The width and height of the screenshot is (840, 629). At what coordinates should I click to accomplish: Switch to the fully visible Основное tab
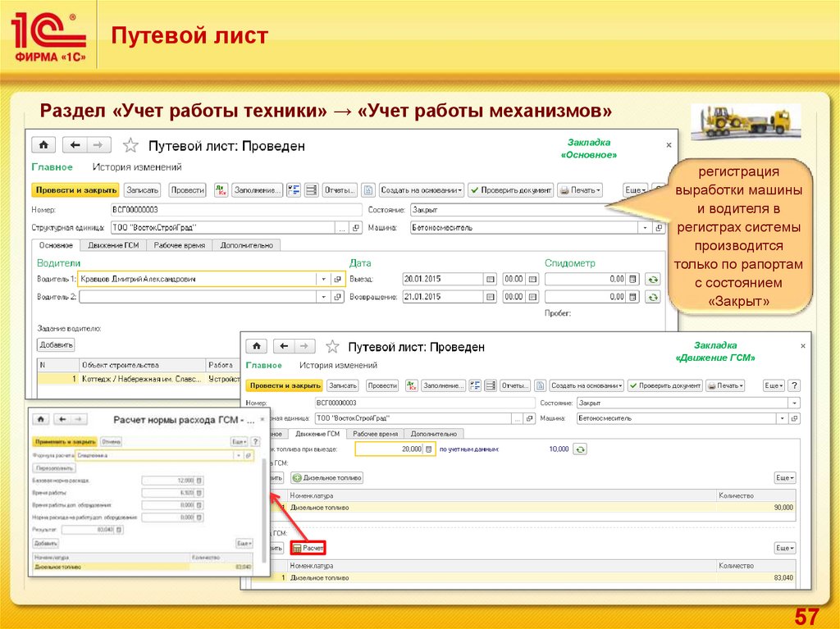56,245
